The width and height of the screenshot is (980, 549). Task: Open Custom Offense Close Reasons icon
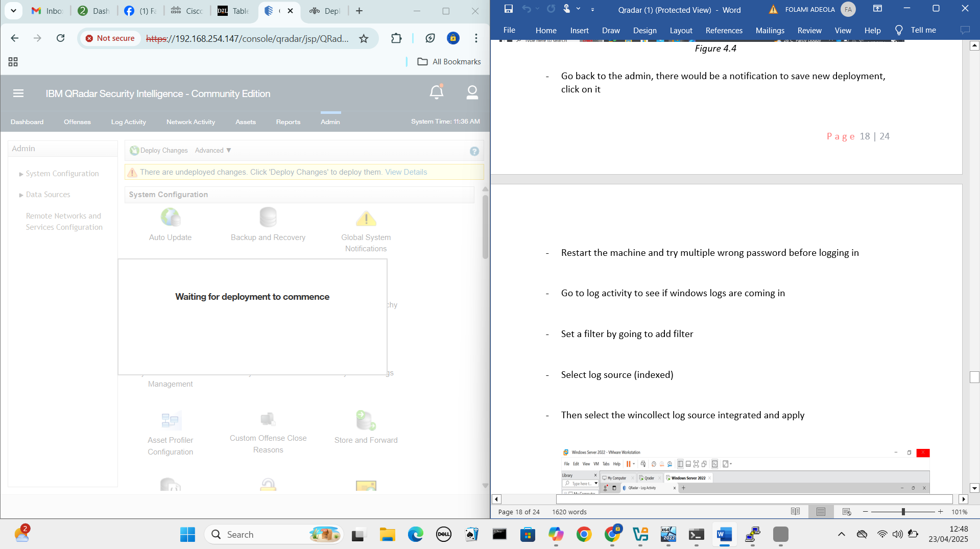[268, 419]
